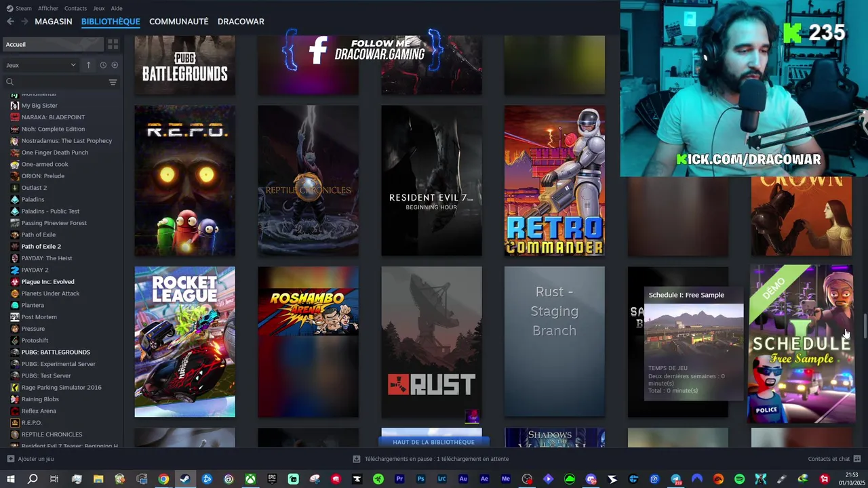Viewport: 868px width, 488px height.
Task: Open Adobe Audition from the taskbar
Action: tap(463, 479)
